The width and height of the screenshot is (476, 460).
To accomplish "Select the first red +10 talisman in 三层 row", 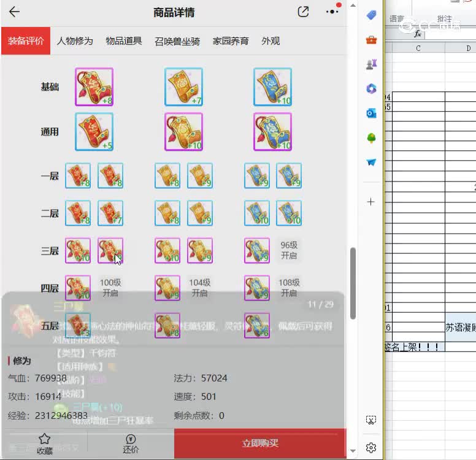I will (x=78, y=250).
